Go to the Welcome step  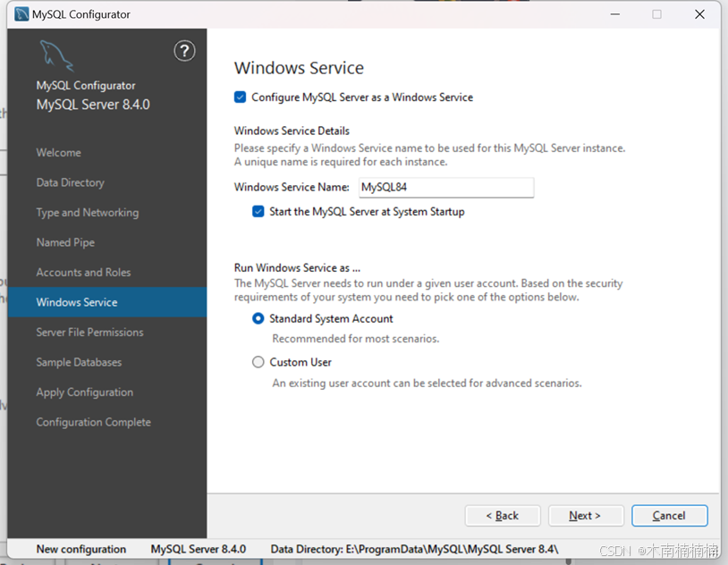(x=58, y=153)
